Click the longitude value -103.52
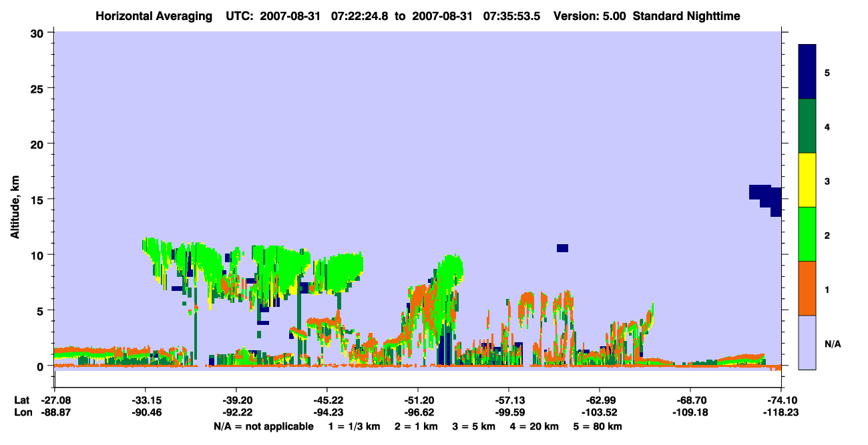868x445 pixels. 600,413
